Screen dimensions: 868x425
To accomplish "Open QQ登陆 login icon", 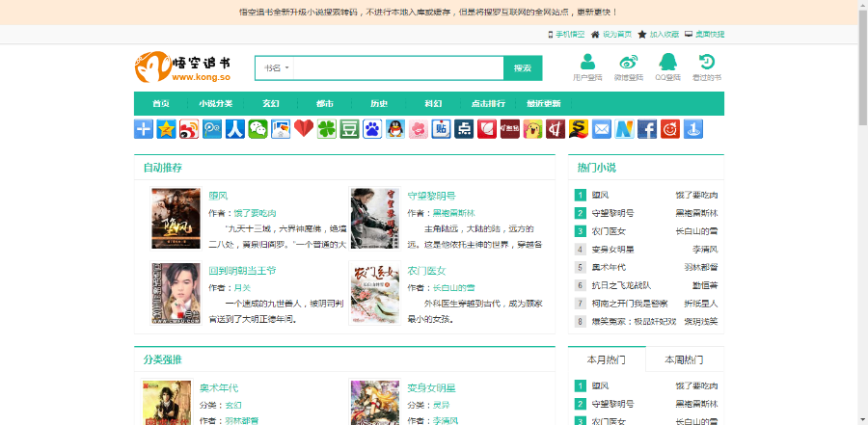I will coord(667,66).
